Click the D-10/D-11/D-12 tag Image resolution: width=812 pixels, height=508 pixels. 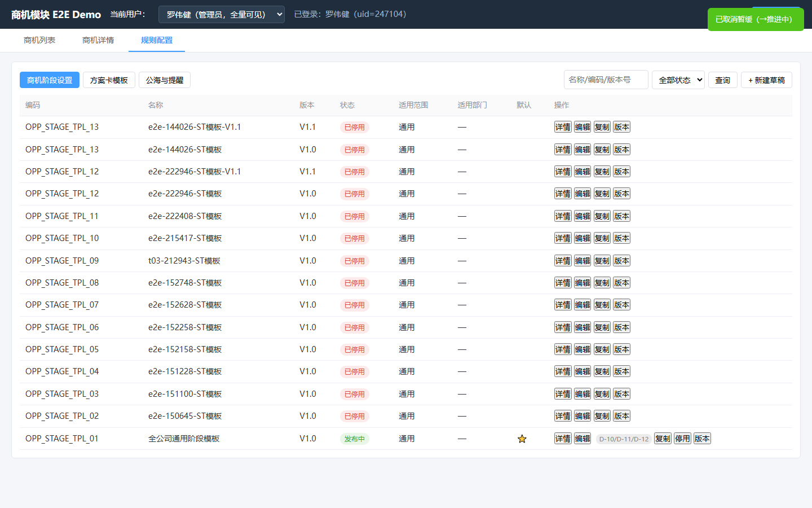(x=624, y=439)
